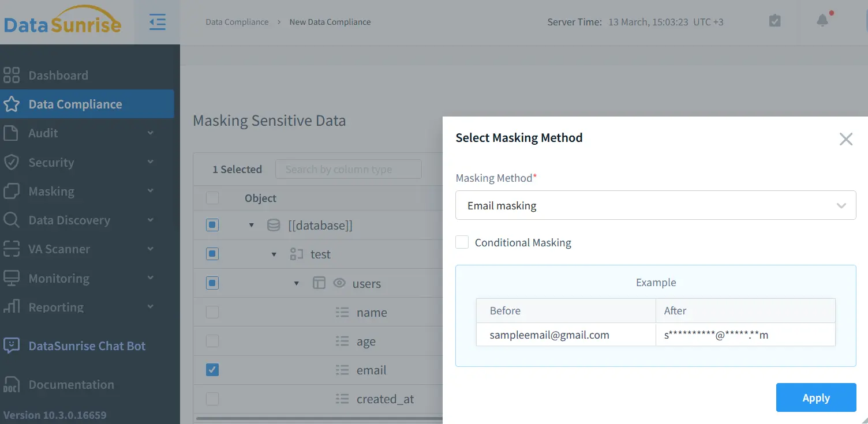Image resolution: width=868 pixels, height=424 pixels.
Task: Click the clipboard tasks icon in header
Action: click(x=775, y=21)
